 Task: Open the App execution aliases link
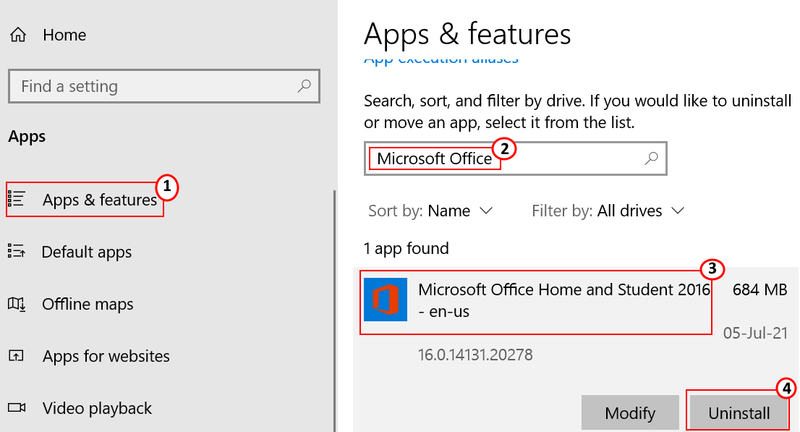tap(441, 60)
